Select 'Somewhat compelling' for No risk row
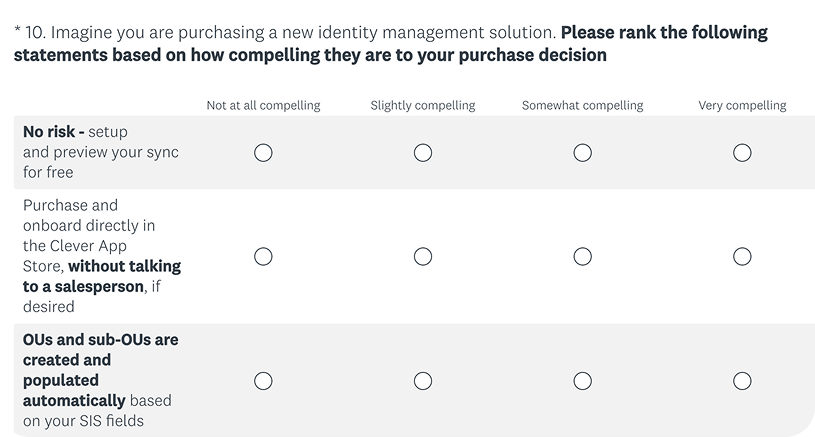This screenshot has width=815, height=437. [582, 153]
